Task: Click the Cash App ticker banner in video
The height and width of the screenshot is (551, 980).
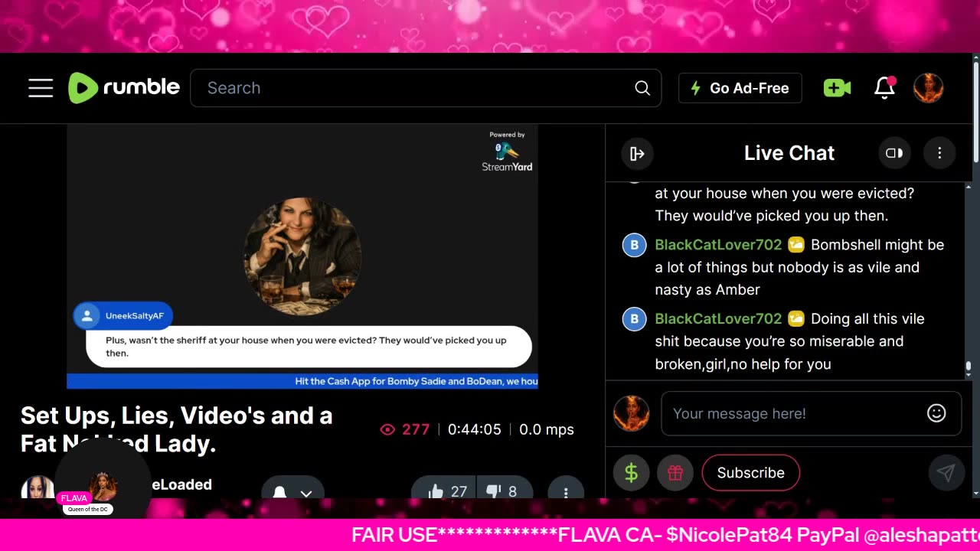Action: [302, 381]
